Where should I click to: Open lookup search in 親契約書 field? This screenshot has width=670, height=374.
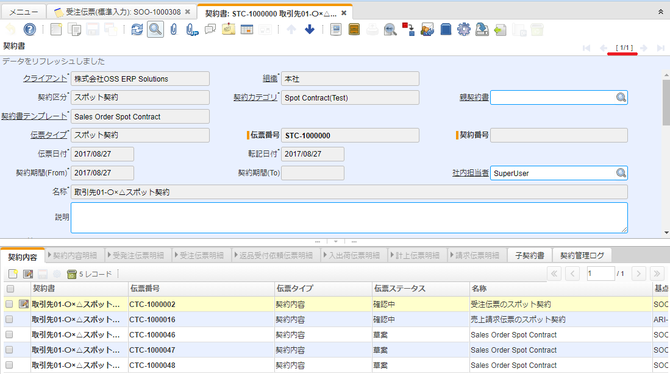pyautogui.click(x=621, y=97)
